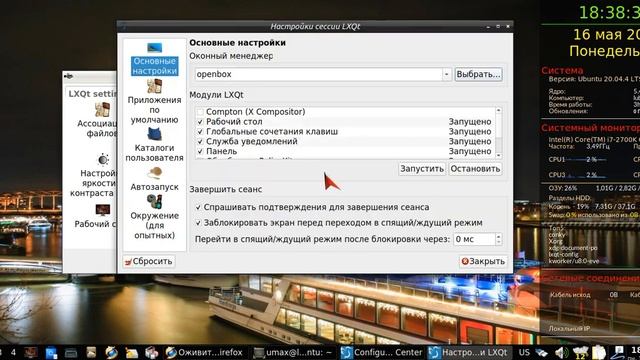Toggle the Панель module checkbox
Image resolution: width=640 pixels, height=360 pixels.
(x=200, y=151)
